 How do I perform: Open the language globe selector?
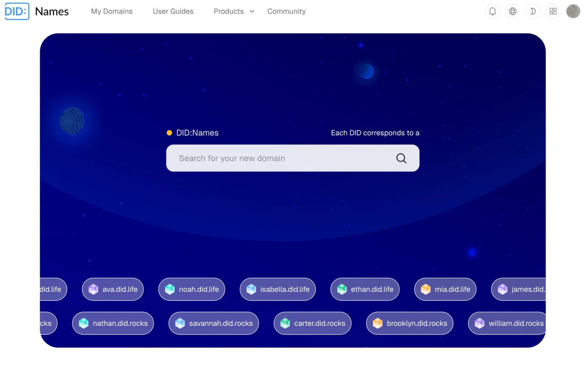point(513,11)
